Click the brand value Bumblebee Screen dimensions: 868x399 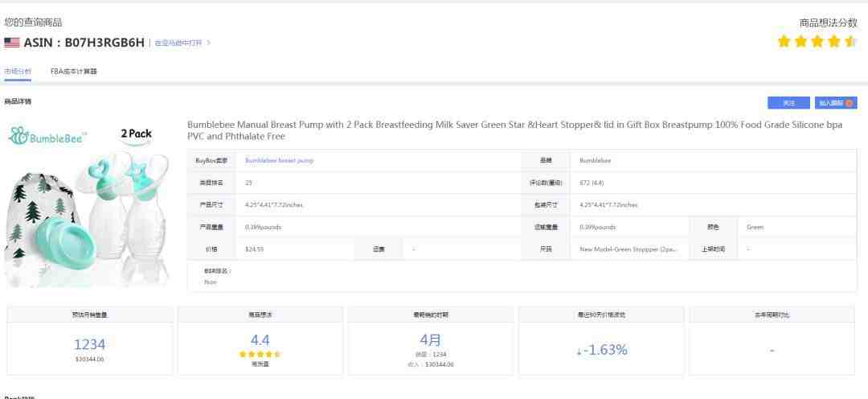point(595,161)
